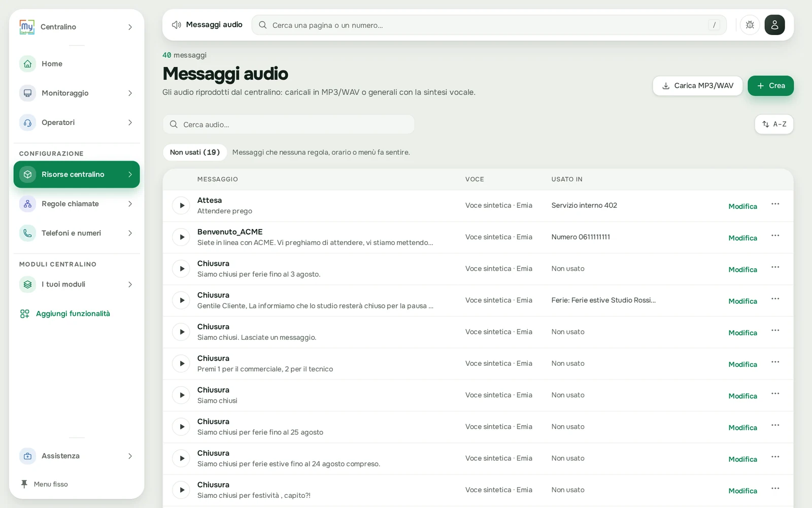Expand the Operatori submenu

130,123
